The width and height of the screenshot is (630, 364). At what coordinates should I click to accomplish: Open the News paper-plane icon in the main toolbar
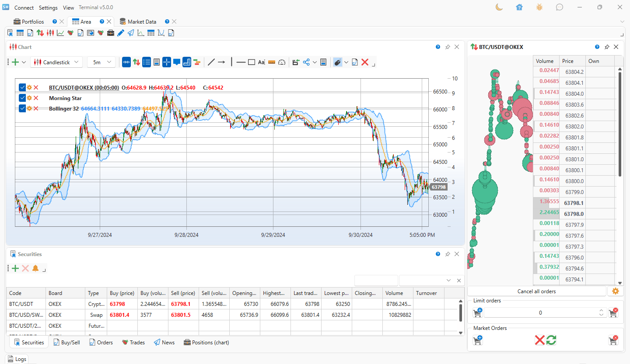(x=131, y=32)
